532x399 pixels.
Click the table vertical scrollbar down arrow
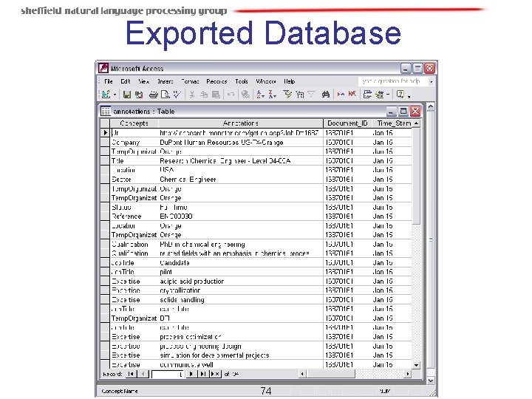[416, 365]
